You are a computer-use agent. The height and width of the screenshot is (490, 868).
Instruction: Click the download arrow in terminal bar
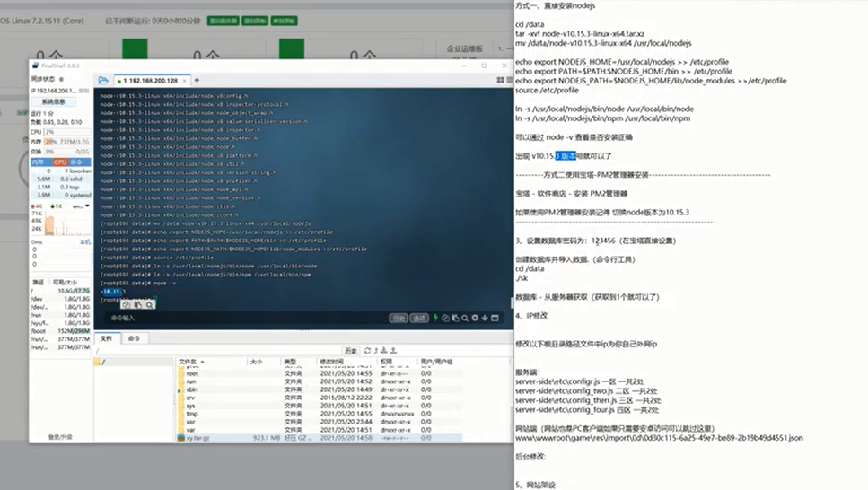point(485,318)
